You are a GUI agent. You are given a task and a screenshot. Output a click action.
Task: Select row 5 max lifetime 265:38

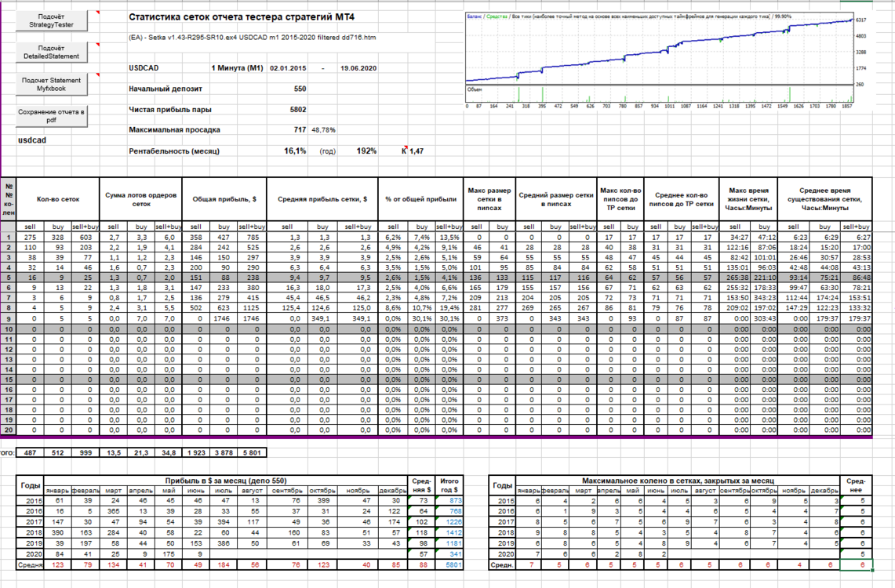pos(735,278)
